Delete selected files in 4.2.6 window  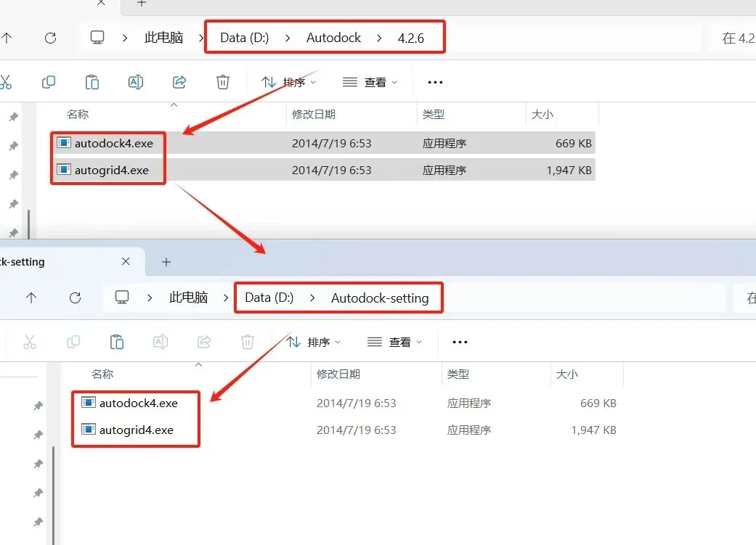[x=223, y=83]
